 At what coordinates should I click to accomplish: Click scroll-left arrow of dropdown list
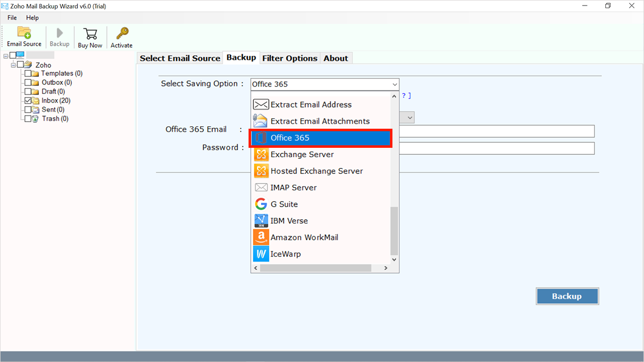tap(256, 268)
